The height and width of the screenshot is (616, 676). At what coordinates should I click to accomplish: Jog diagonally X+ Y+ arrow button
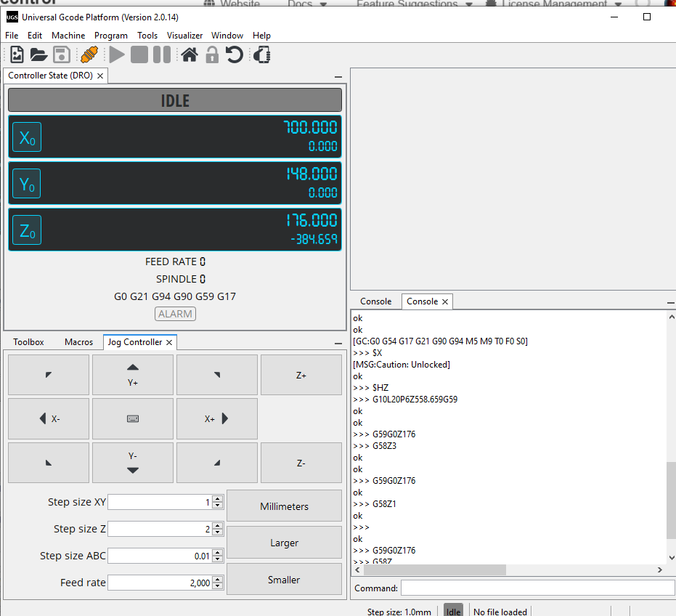click(217, 375)
